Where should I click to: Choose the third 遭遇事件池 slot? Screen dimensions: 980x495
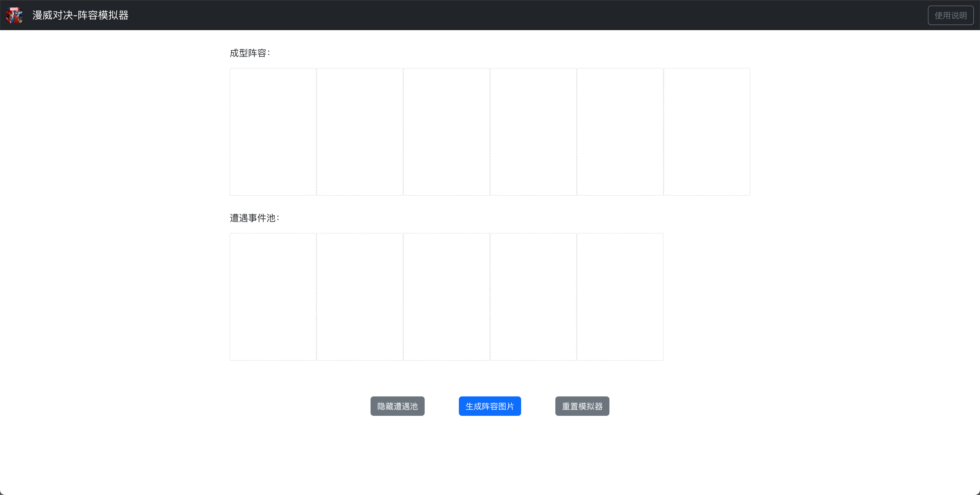(x=446, y=297)
